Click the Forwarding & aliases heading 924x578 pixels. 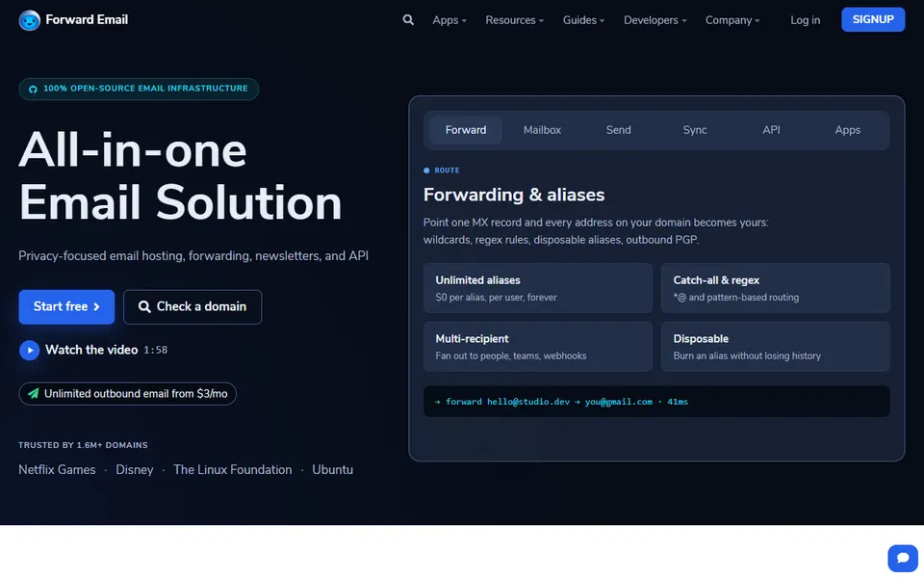pos(514,195)
